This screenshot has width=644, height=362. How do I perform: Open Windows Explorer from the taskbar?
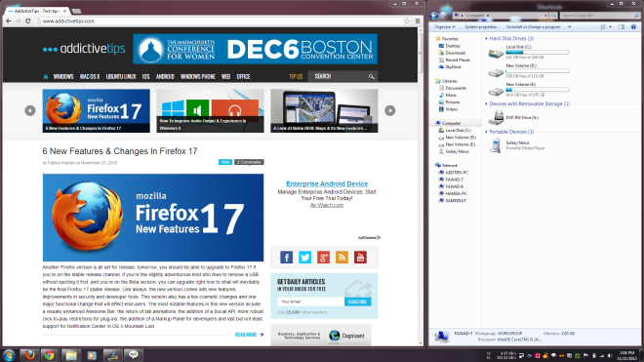(x=70, y=355)
